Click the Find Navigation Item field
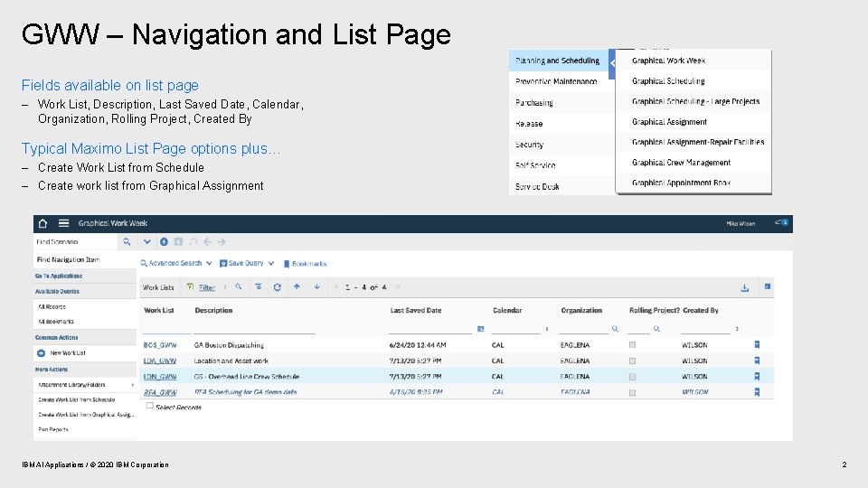The height and width of the screenshot is (488, 868). coord(85,259)
